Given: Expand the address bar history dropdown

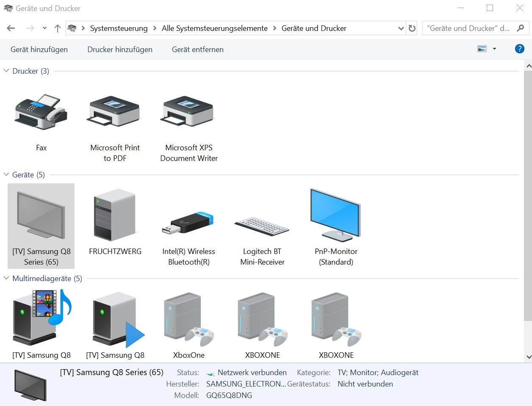Looking at the screenshot, I should click(x=401, y=28).
